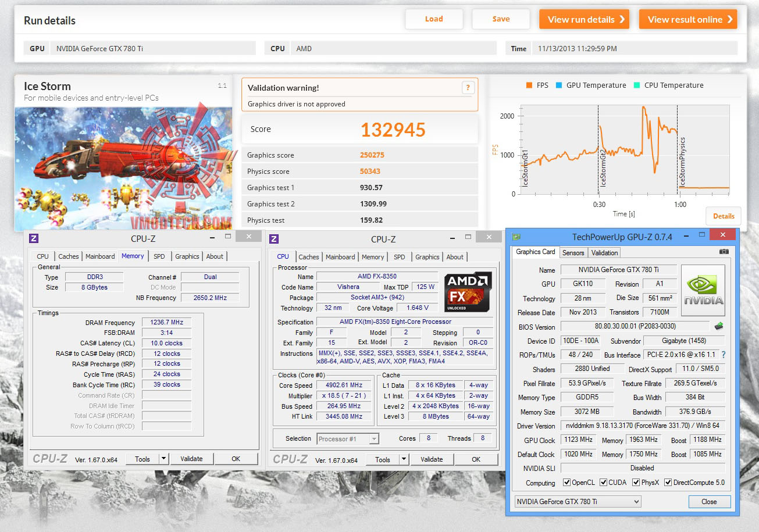Open Caches tab in the Memory CPU-Z window

(68, 256)
